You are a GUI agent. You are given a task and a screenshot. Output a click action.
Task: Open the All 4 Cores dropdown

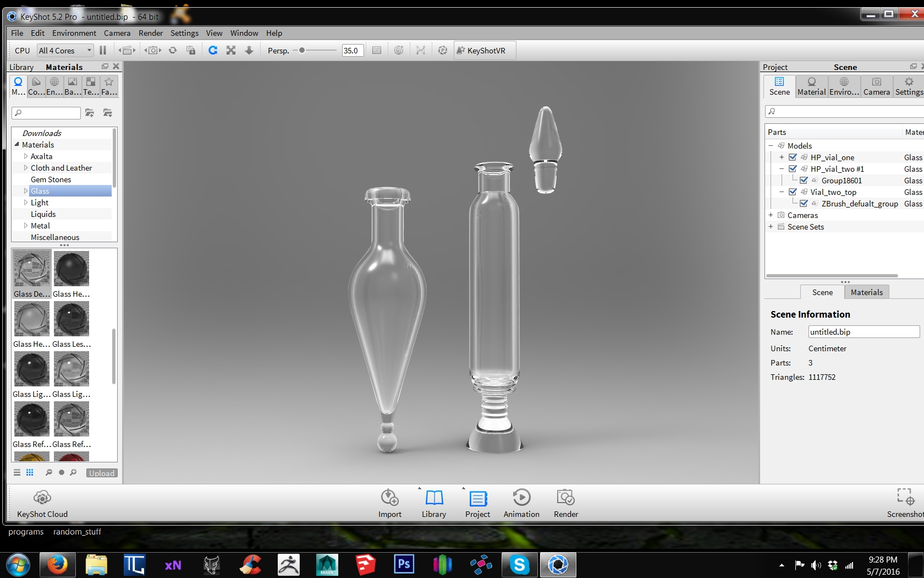click(65, 51)
